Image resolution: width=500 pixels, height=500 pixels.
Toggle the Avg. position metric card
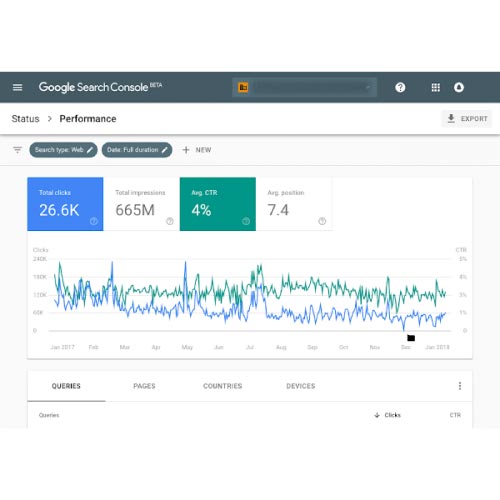point(294,204)
